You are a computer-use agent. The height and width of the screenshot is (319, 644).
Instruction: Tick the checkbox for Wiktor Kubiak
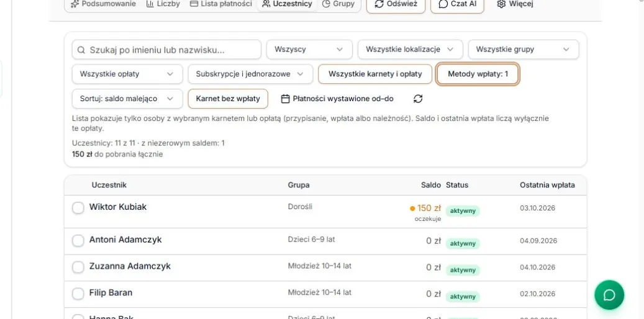click(78, 208)
